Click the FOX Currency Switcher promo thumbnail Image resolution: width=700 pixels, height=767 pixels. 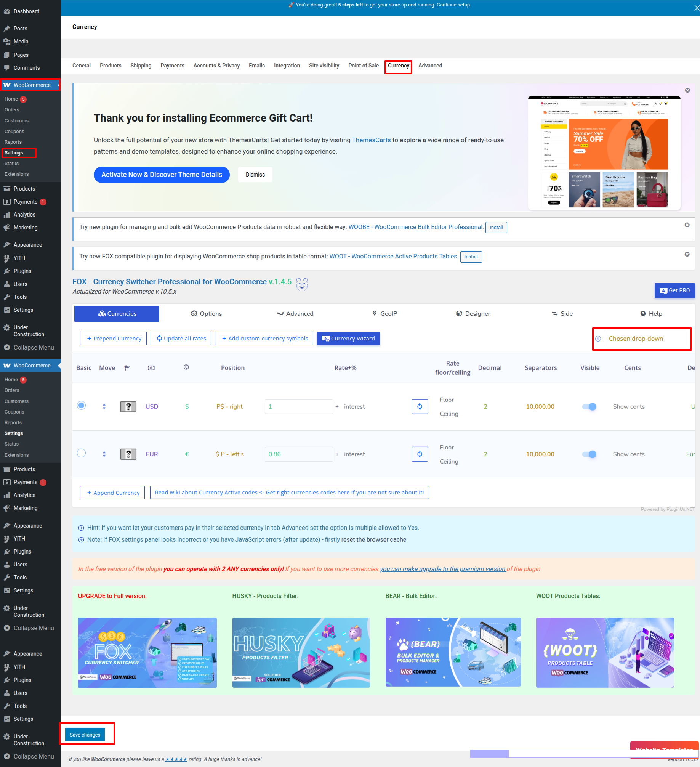tap(147, 653)
